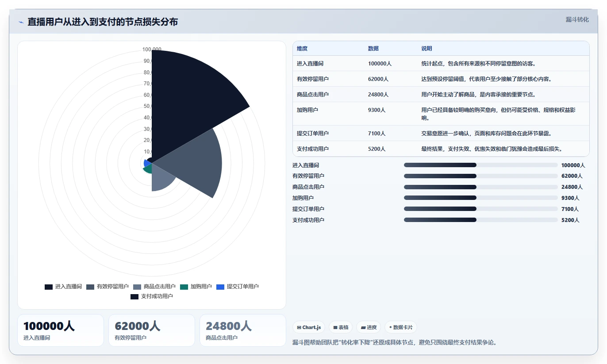Click the Chart.js chip

tap(309, 327)
